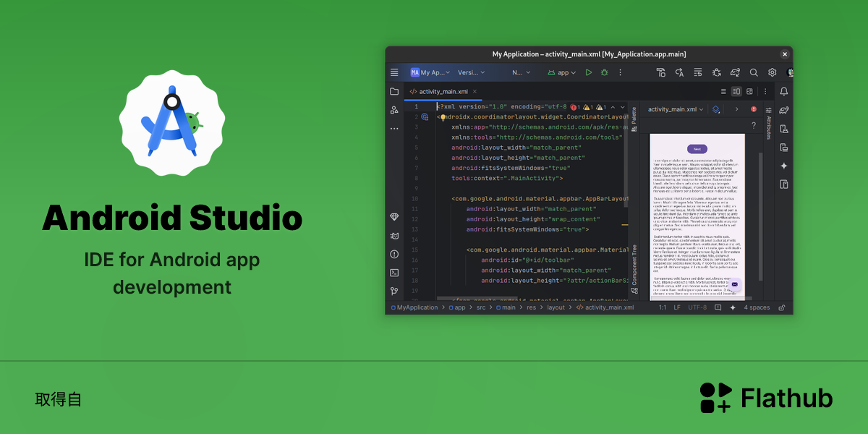Sync project with Gradle files elephant icon
The image size is (868, 434).
(x=735, y=72)
